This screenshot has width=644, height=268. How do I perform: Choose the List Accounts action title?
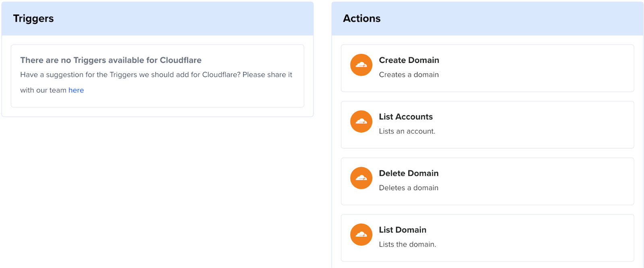pyautogui.click(x=405, y=117)
